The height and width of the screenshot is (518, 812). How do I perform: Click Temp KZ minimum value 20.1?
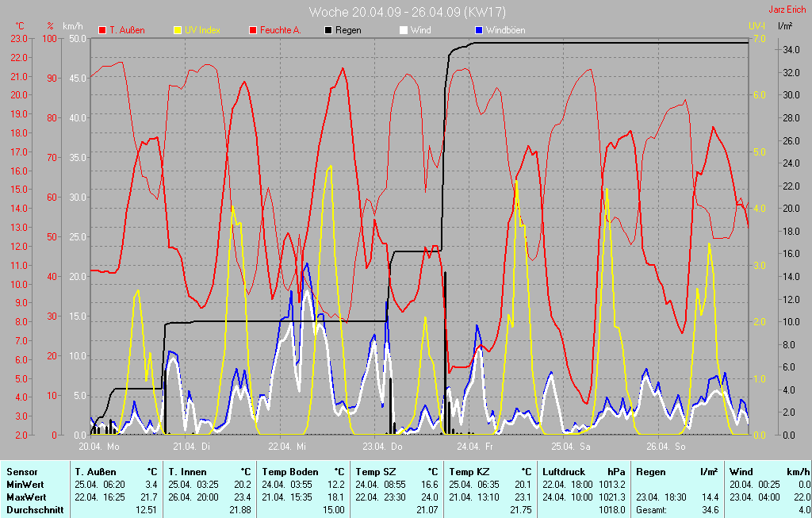[x=523, y=485]
